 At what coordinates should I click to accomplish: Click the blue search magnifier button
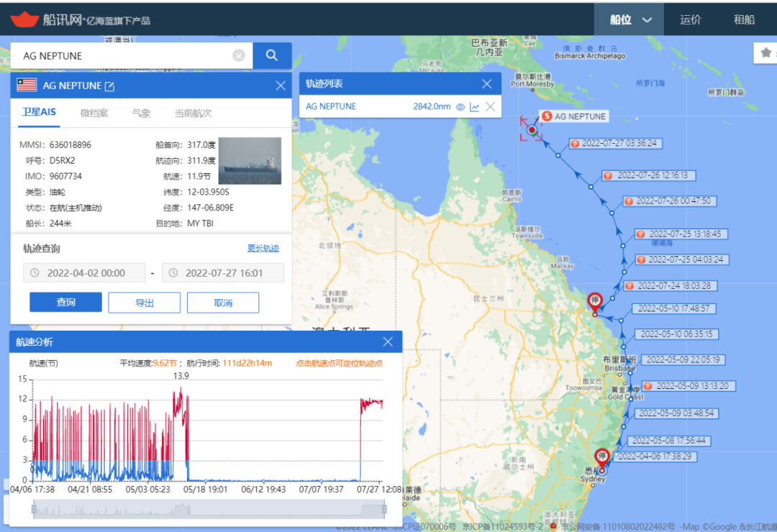point(272,55)
